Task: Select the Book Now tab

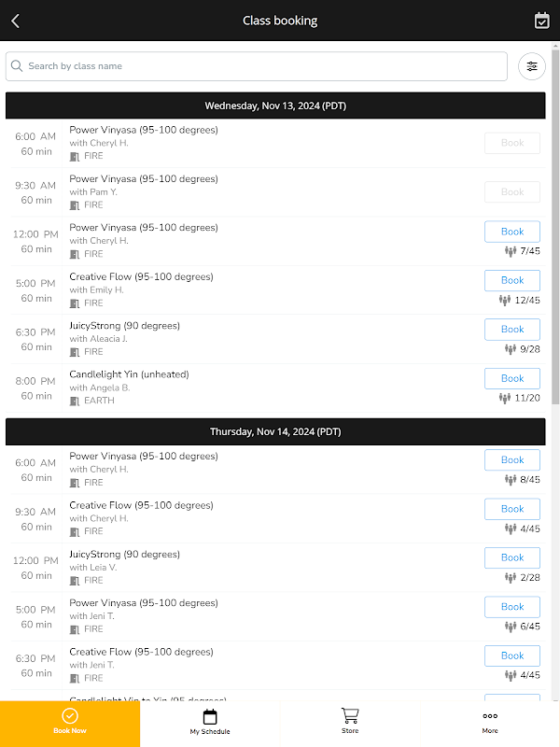Action: pos(70,722)
